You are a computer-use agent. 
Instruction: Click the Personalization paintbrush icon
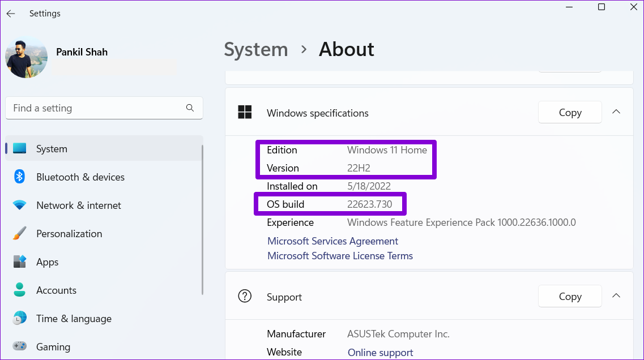tap(20, 233)
